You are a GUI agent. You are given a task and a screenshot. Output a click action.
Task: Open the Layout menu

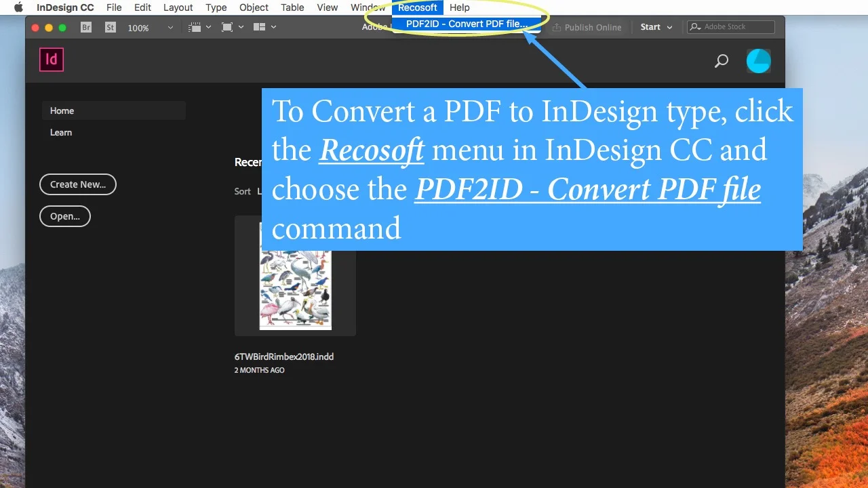click(178, 7)
